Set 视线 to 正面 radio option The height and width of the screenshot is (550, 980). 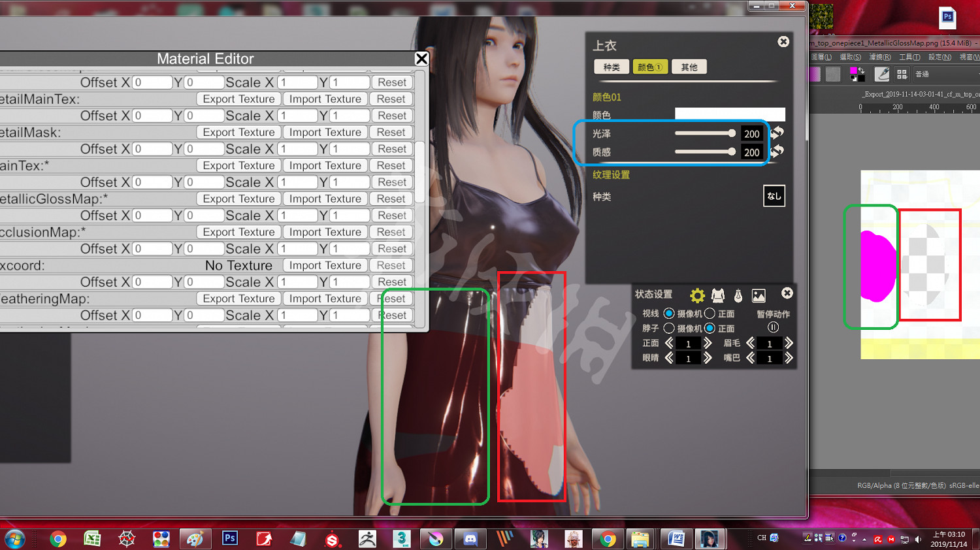[710, 314]
